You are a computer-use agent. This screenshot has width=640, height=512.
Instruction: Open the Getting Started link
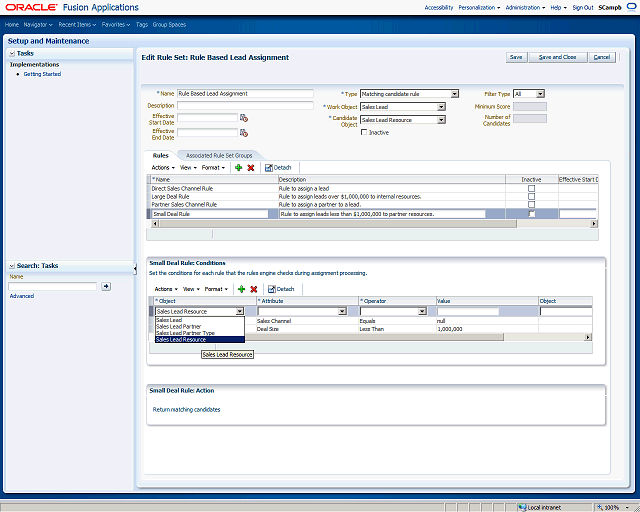coord(42,74)
